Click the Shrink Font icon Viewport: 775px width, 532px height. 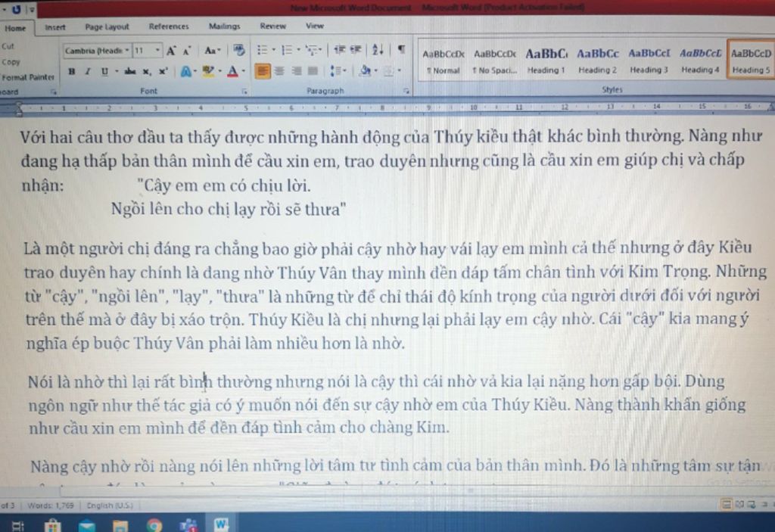tap(187, 51)
